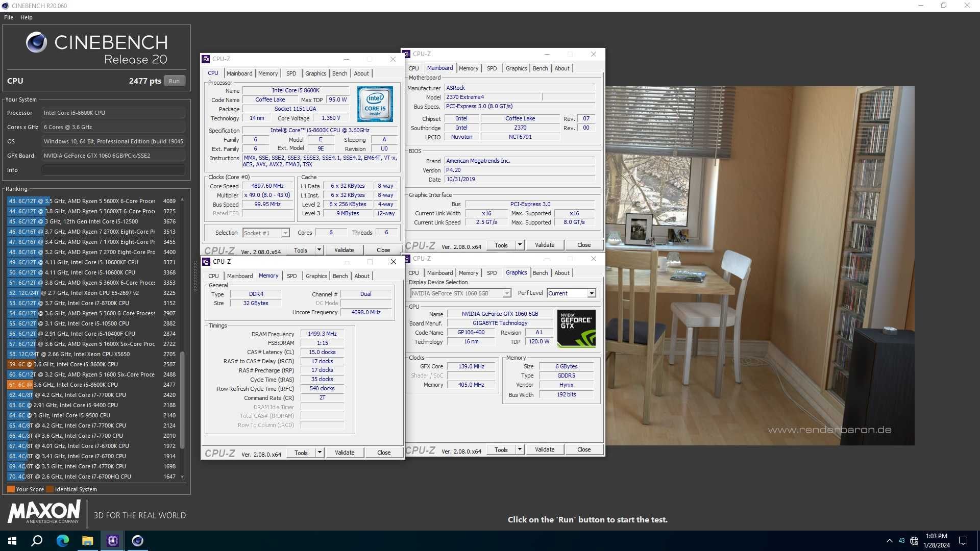This screenshot has height=551, width=980.
Task: Click the Identical System legend swatch
Action: point(50,489)
